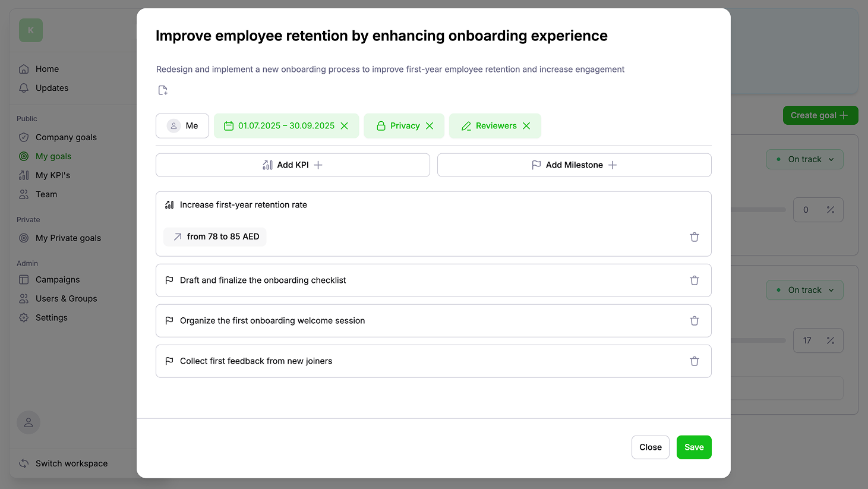The image size is (868, 489).
Task: Save the goal
Action: click(693, 447)
